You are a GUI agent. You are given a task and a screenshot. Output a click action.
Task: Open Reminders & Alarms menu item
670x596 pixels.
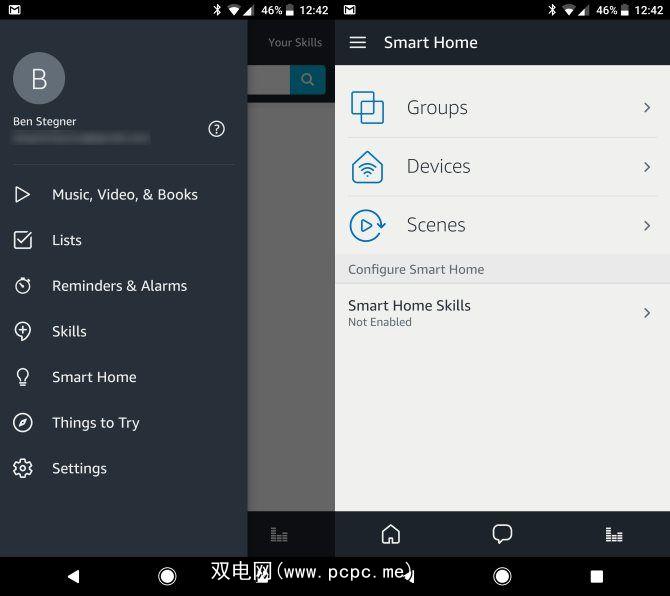tap(123, 286)
